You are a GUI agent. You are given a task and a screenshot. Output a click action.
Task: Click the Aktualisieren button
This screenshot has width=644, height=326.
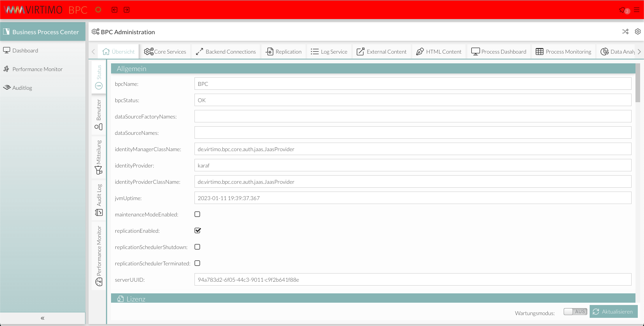pyautogui.click(x=613, y=312)
